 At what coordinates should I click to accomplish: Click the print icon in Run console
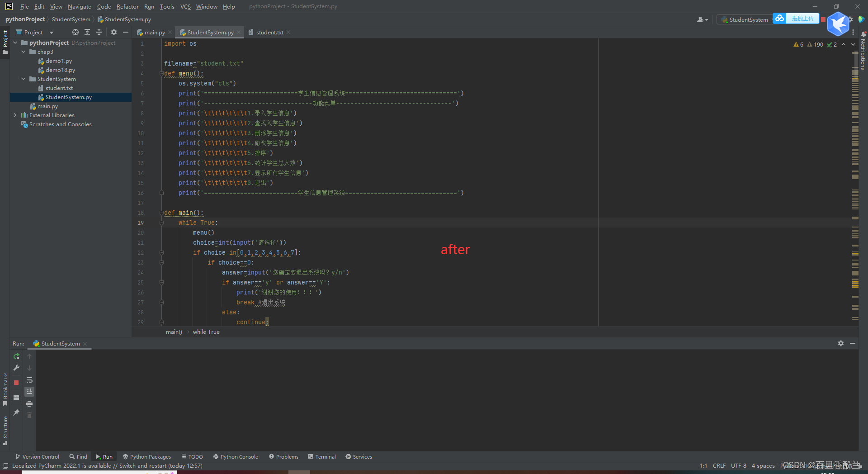point(29,403)
